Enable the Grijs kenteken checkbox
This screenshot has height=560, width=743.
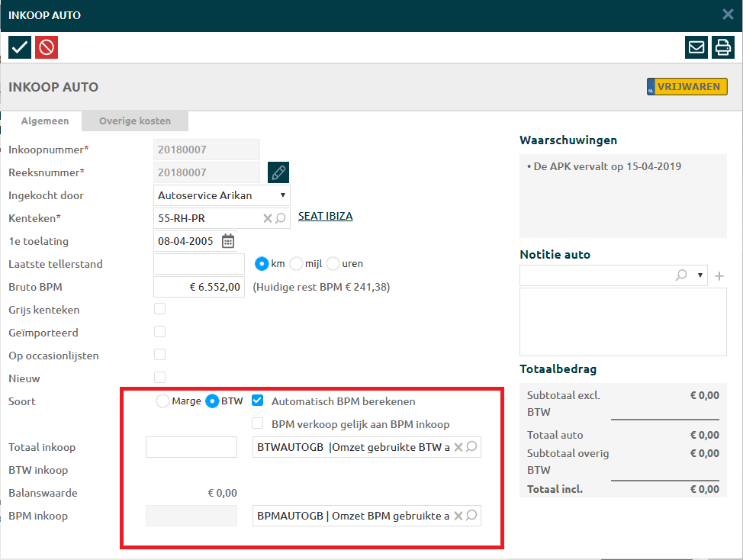(x=160, y=310)
